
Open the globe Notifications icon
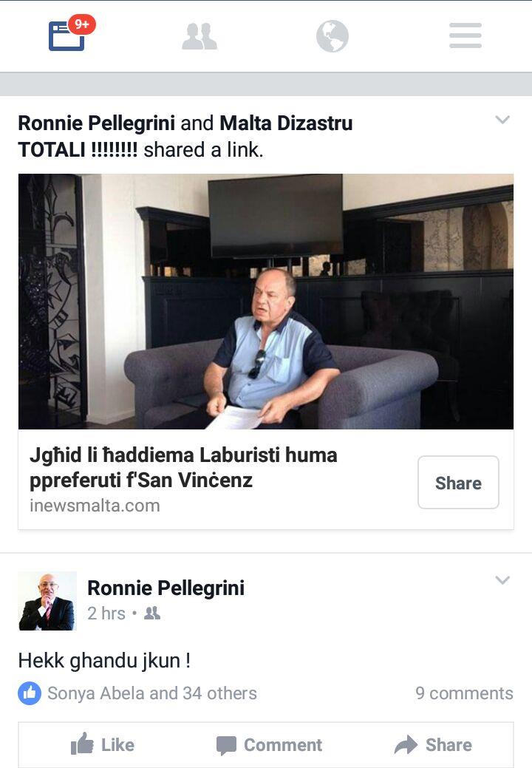(332, 36)
